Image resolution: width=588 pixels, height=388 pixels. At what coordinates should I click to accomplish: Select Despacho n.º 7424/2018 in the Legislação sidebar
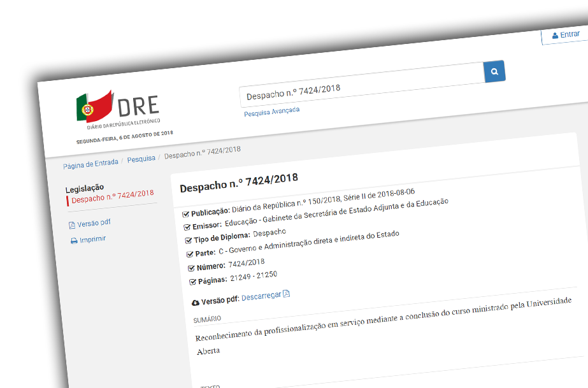(113, 198)
